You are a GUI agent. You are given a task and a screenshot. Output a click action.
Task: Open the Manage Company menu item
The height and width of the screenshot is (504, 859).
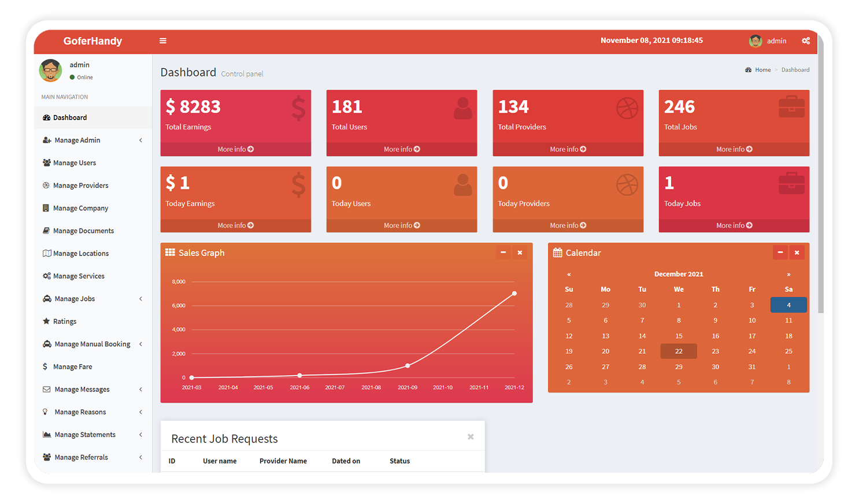click(x=93, y=208)
